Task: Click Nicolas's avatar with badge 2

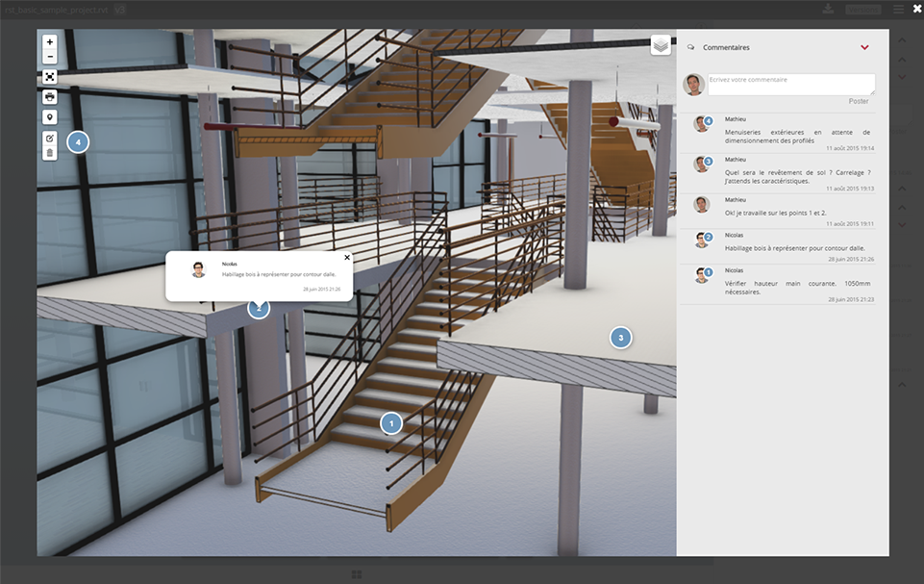Action: click(702, 241)
